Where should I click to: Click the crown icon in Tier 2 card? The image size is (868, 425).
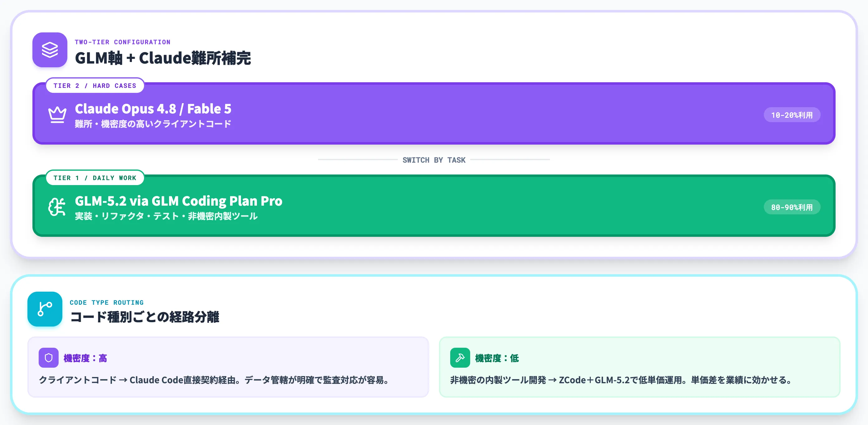tap(57, 115)
